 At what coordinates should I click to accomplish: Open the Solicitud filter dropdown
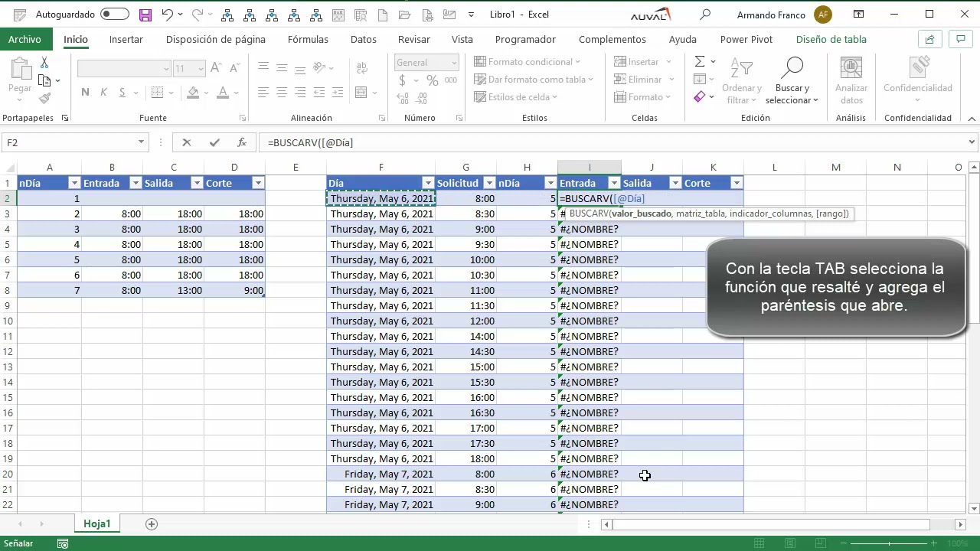pyautogui.click(x=488, y=183)
